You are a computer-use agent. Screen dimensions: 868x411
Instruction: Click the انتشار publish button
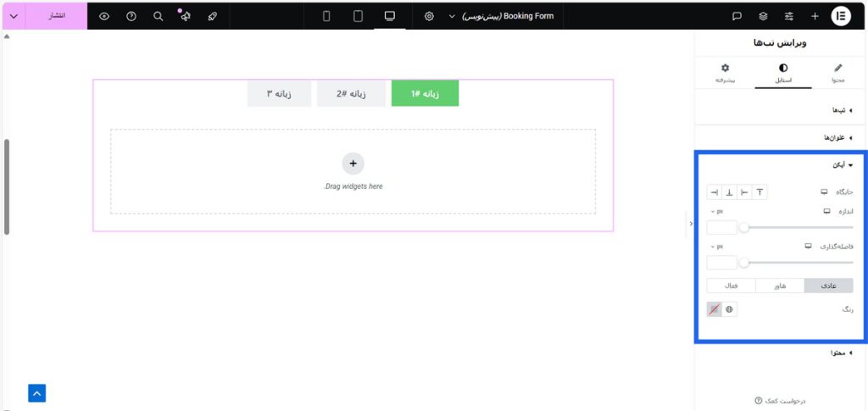(55, 16)
